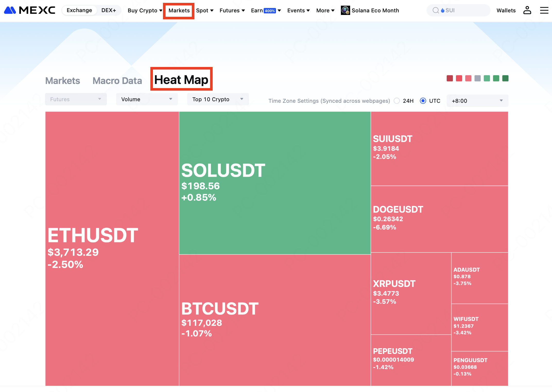Expand the +8:00 timezone dropdown
Viewport: 552px width, 392px height.
click(x=477, y=101)
